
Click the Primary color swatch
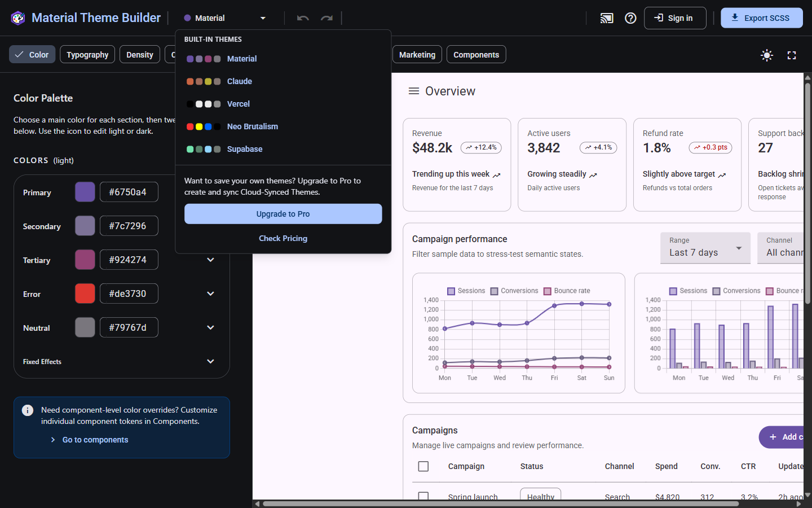pos(85,192)
